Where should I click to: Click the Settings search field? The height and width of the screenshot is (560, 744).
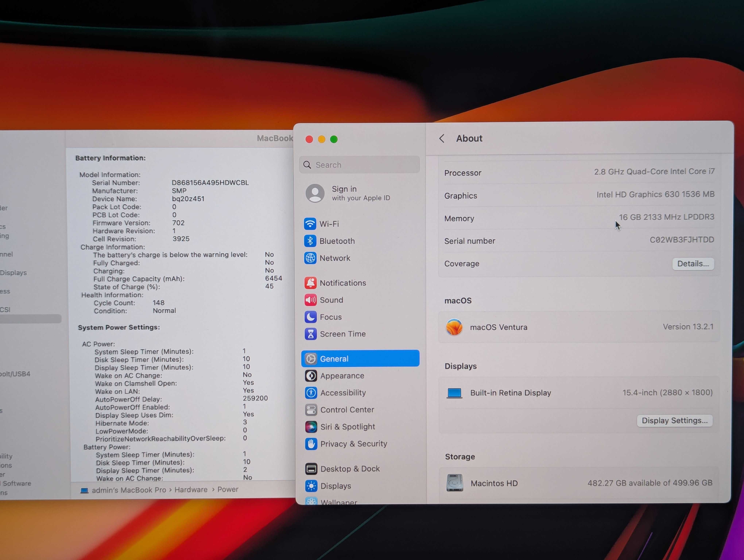coord(359,165)
